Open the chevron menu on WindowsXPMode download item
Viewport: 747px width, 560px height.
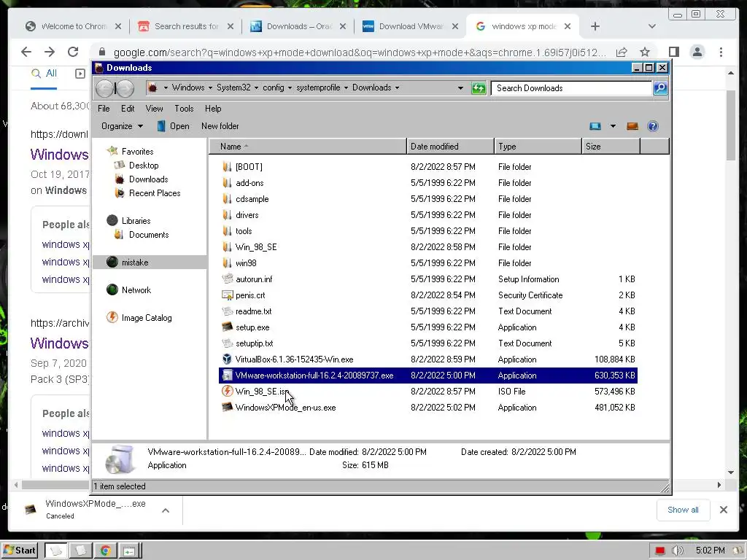coord(166,510)
